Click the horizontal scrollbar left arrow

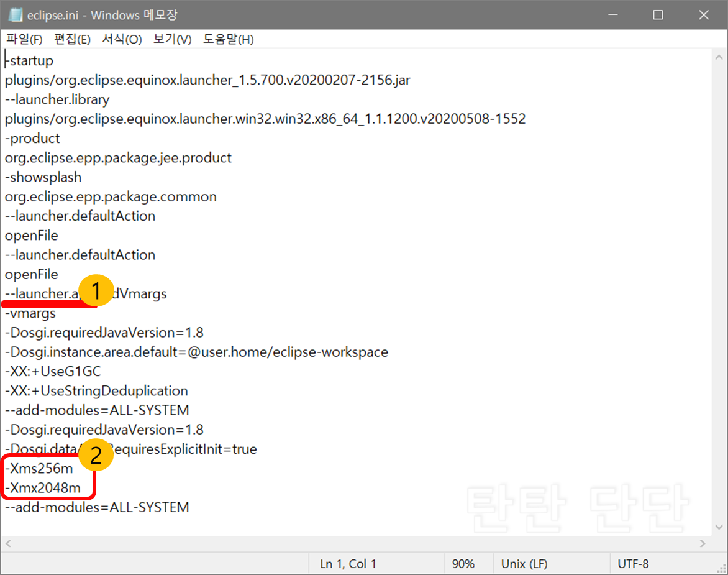tap(8, 543)
